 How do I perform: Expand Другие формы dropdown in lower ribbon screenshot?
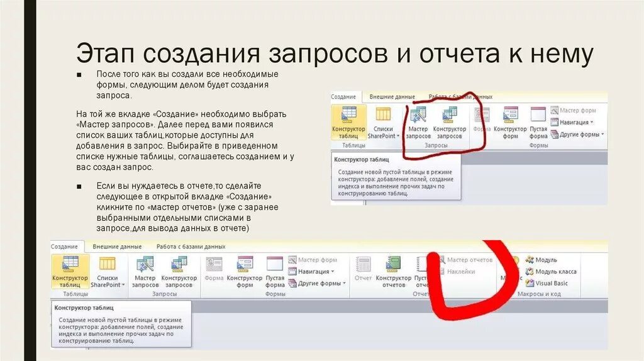coord(317,283)
